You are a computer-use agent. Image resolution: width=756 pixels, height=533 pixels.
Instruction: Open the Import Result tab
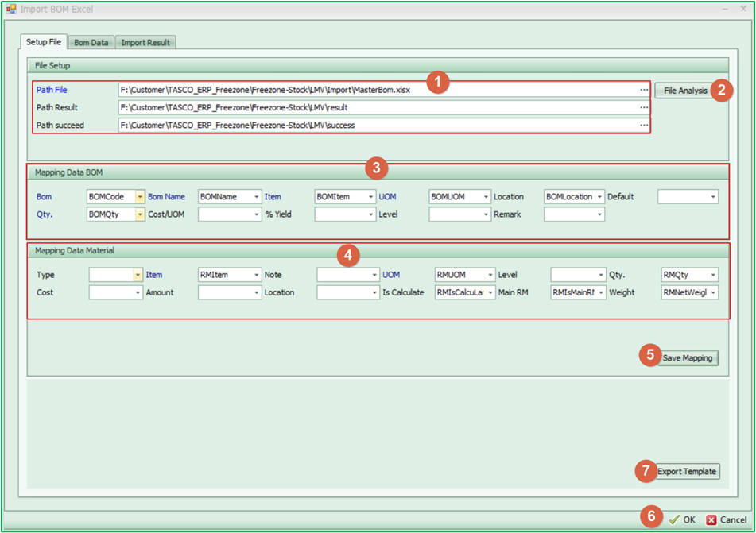(145, 42)
